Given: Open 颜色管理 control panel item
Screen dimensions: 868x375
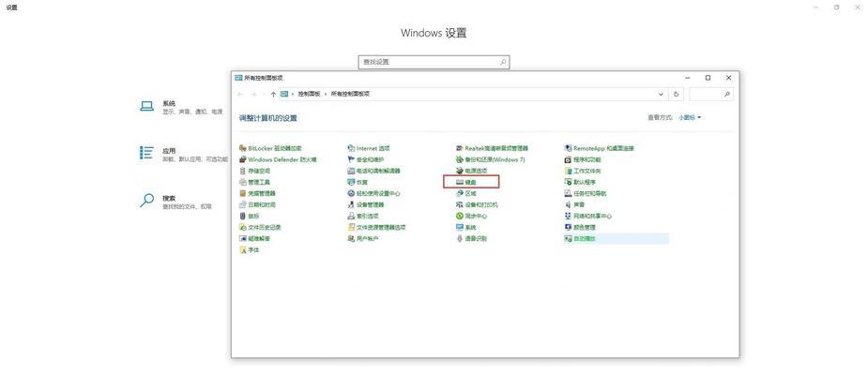Looking at the screenshot, I should (580, 227).
